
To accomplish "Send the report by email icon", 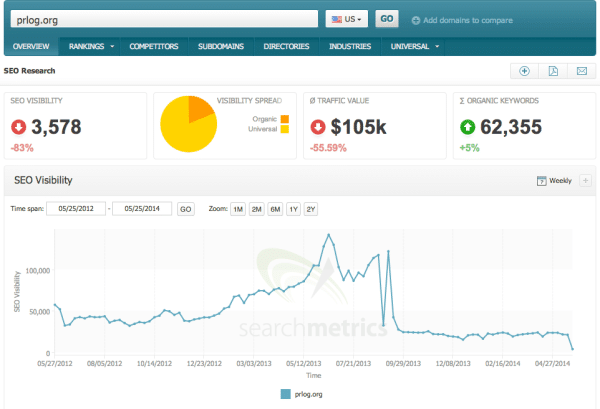I will point(582,71).
